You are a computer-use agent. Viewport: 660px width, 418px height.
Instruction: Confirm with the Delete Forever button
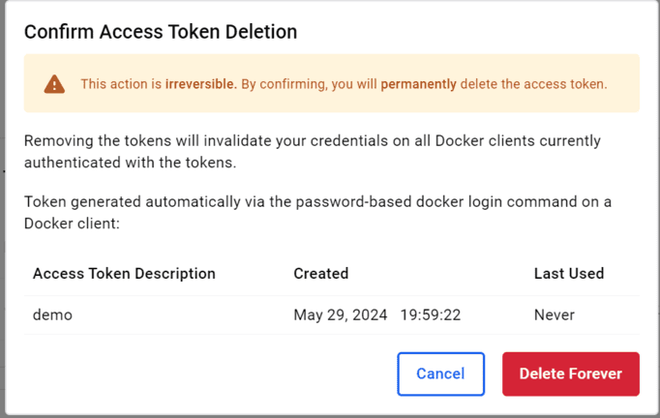570,373
